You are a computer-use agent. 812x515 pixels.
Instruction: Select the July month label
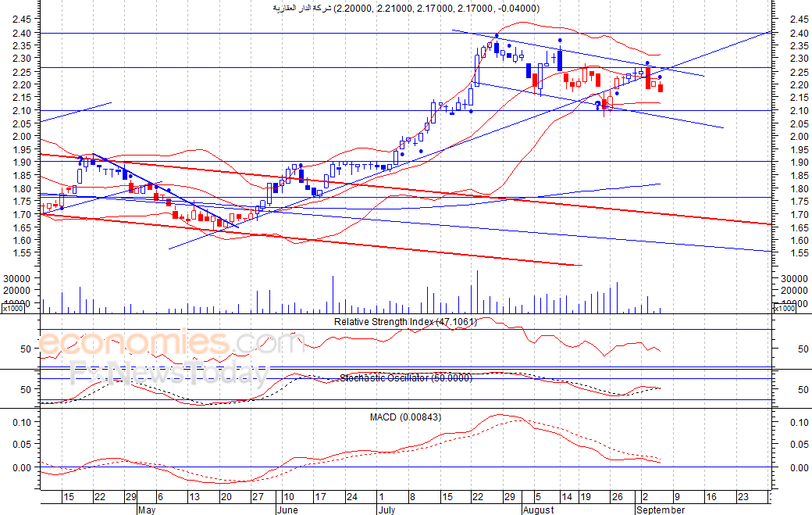(x=386, y=510)
